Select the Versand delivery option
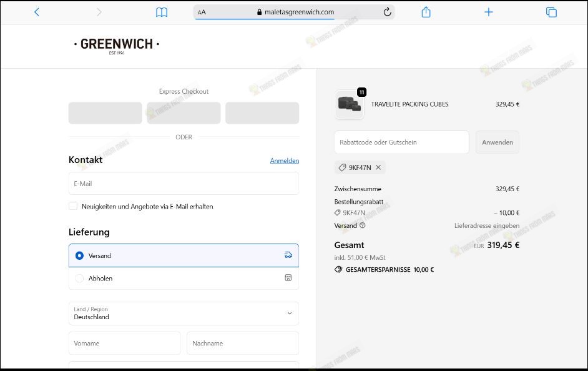 pyautogui.click(x=79, y=255)
